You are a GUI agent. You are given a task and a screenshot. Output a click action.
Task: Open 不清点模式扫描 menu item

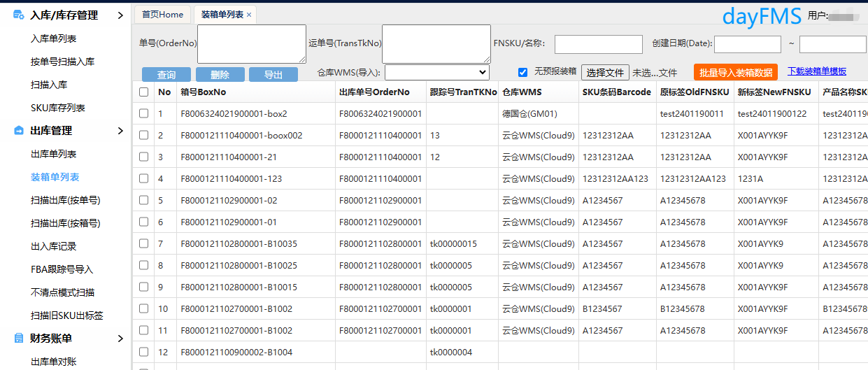[62, 292]
